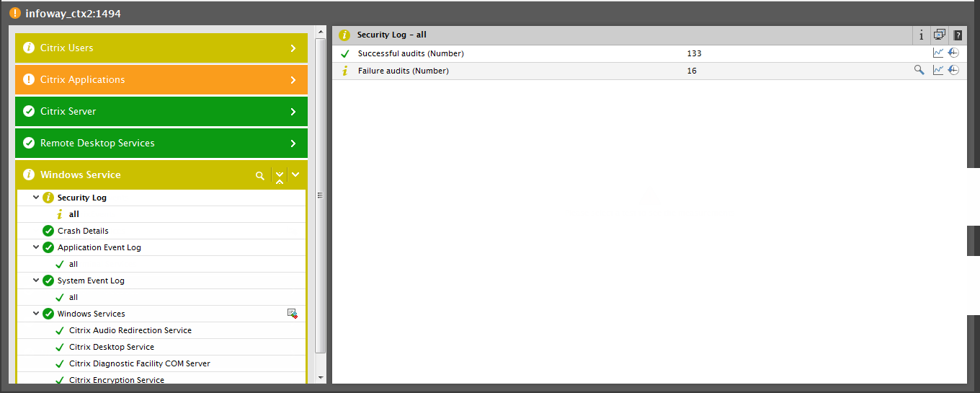The width and height of the screenshot is (980, 393).
Task: Collapse the Security Log tree node
Action: click(36, 198)
